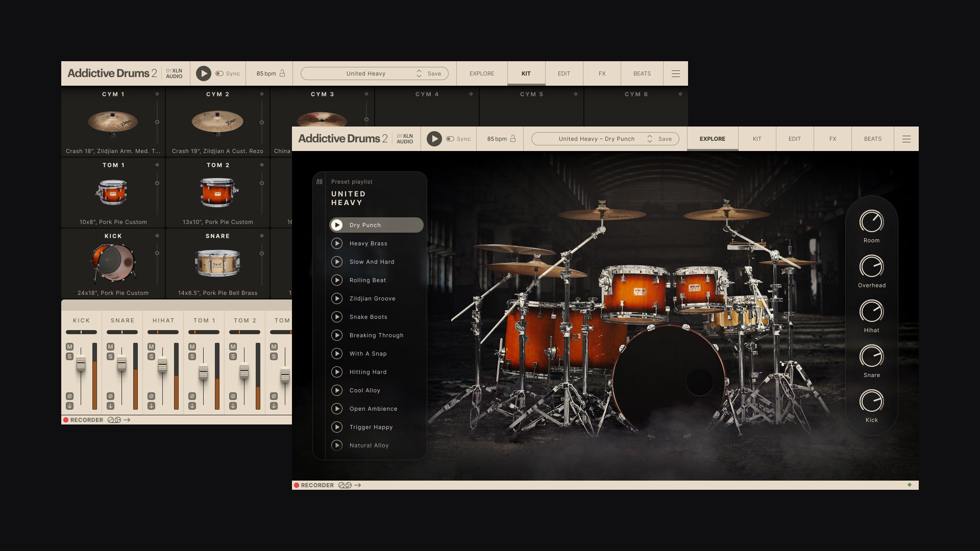The height and width of the screenshot is (551, 980).
Task: Select the Dry Punch preset in playlist
Action: [376, 224]
